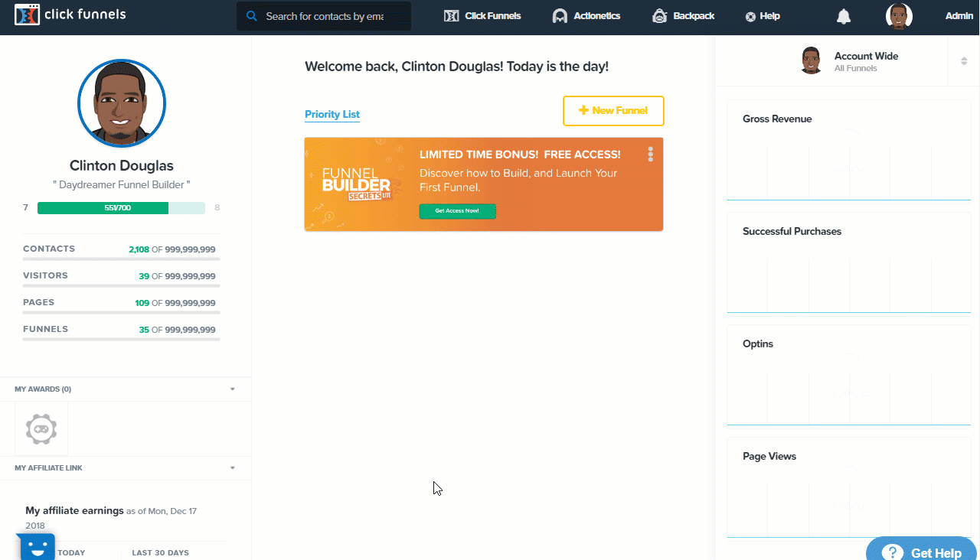Screen dimensions: 980x560
Task: Create a New Funnel
Action: 613,111
